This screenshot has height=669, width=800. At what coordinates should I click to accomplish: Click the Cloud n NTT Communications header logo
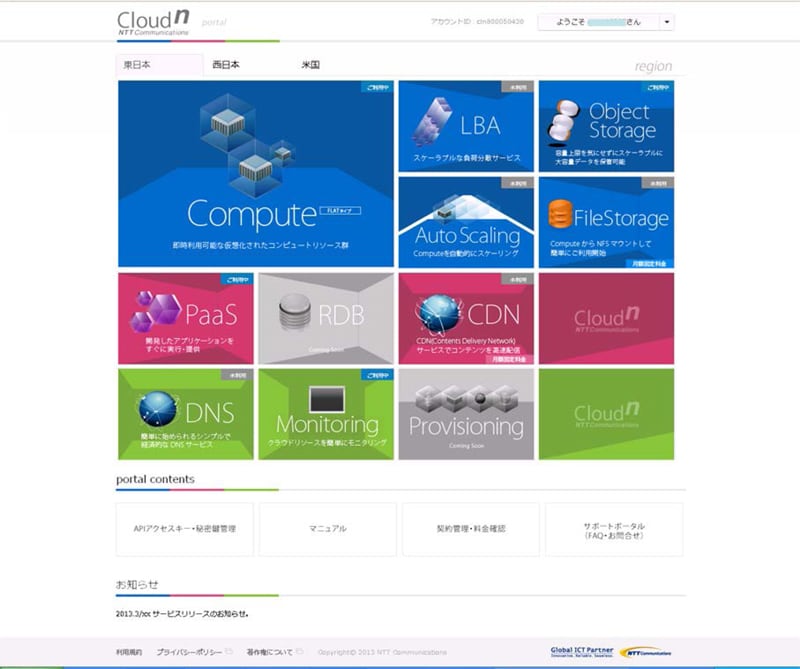tap(153, 23)
